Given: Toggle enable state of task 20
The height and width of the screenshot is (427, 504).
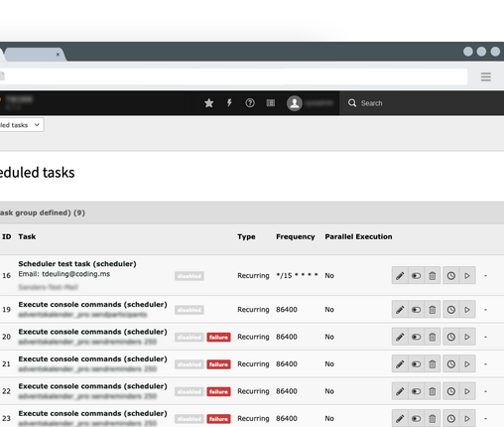Looking at the screenshot, I should pyautogui.click(x=416, y=337).
